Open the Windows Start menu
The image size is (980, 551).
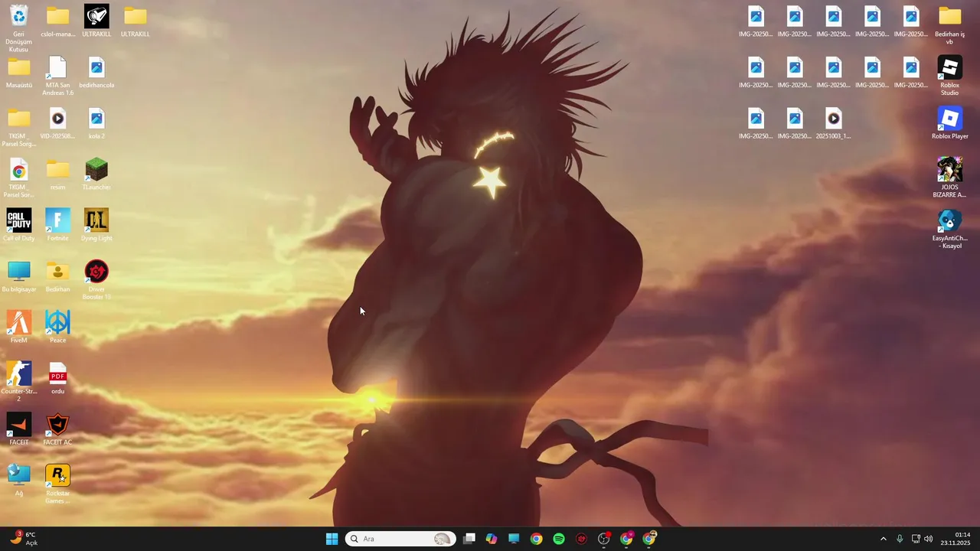coord(332,539)
